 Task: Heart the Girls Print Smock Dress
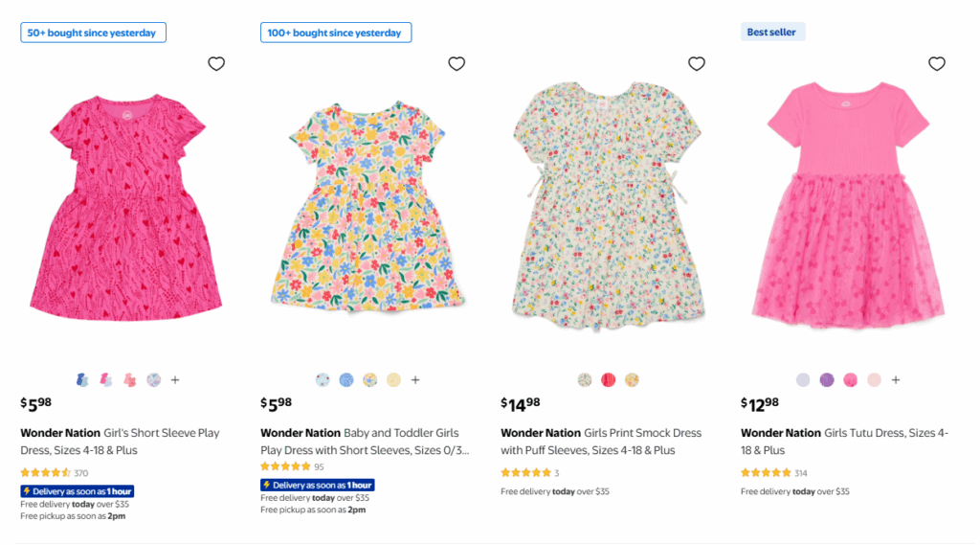pos(697,64)
